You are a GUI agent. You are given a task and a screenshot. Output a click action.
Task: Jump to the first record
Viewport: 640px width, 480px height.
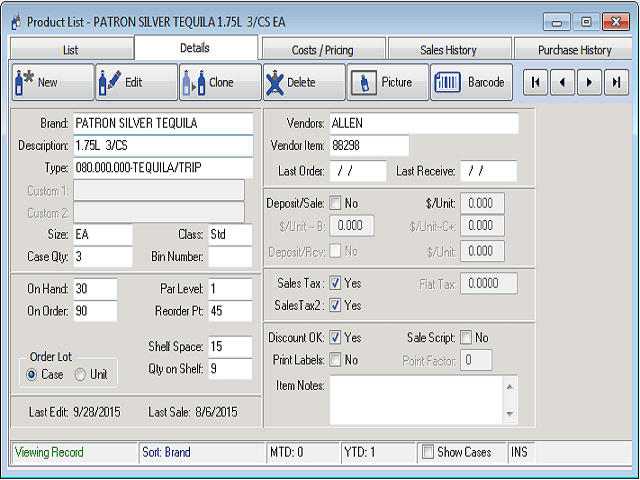pos(536,83)
